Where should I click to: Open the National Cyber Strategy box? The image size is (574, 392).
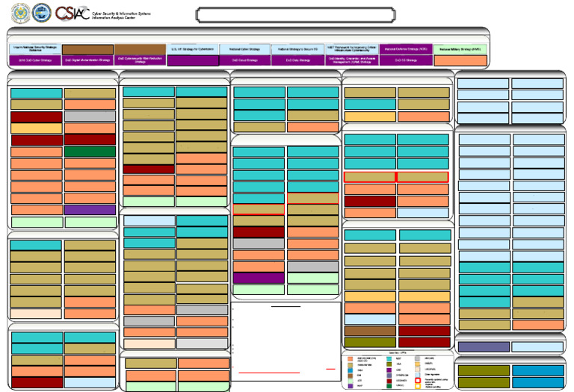click(245, 49)
